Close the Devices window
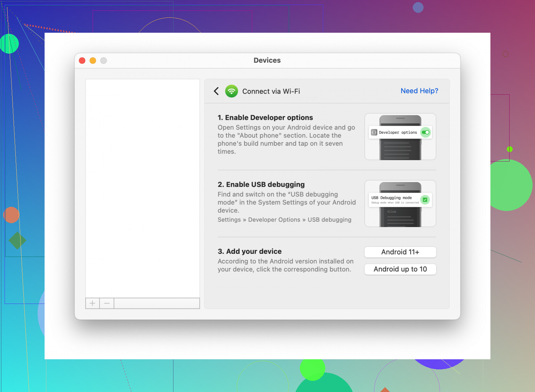 82,61
